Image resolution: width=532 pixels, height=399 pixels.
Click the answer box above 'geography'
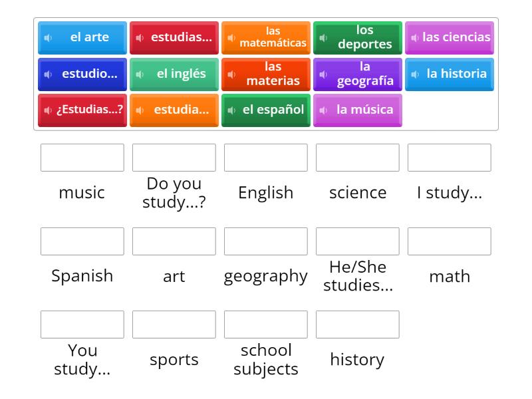click(x=265, y=241)
